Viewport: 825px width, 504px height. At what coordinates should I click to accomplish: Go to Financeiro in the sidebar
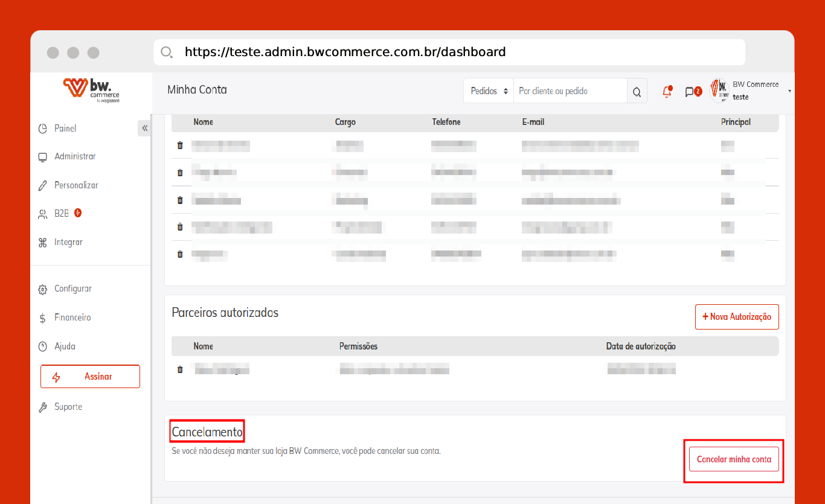[72, 317]
